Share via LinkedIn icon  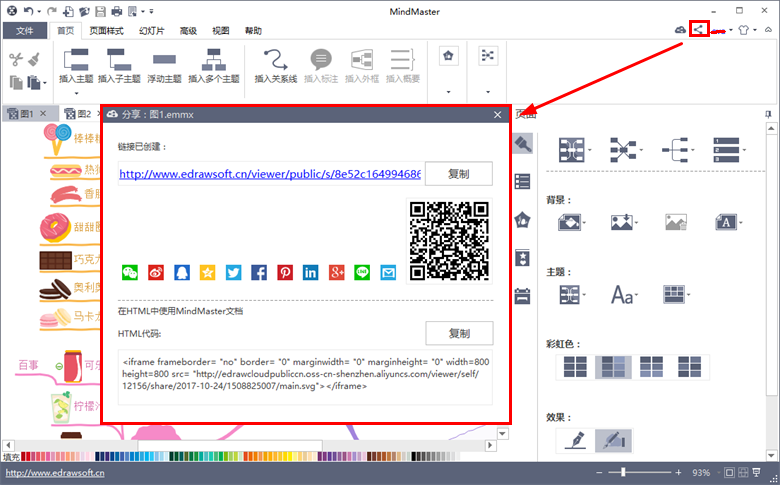(310, 273)
